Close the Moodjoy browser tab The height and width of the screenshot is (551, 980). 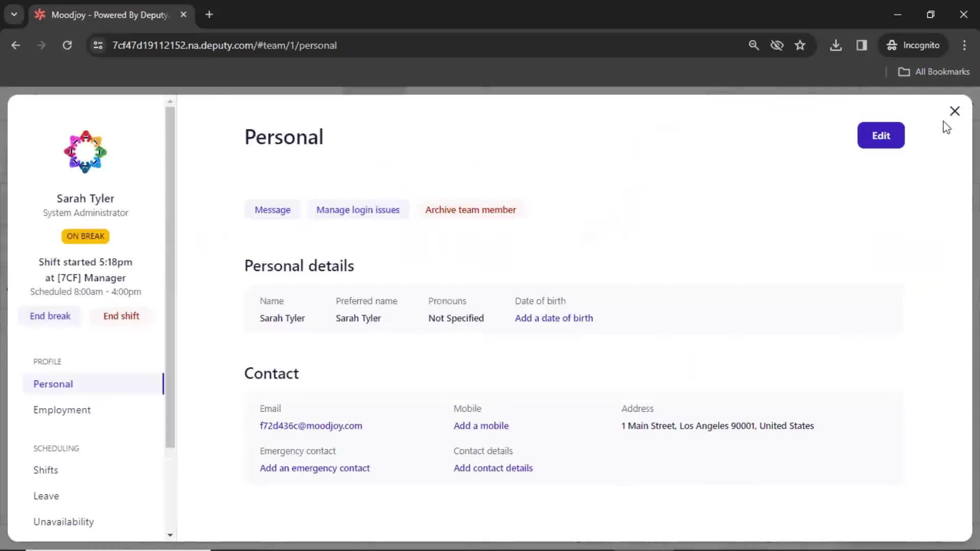click(x=183, y=15)
